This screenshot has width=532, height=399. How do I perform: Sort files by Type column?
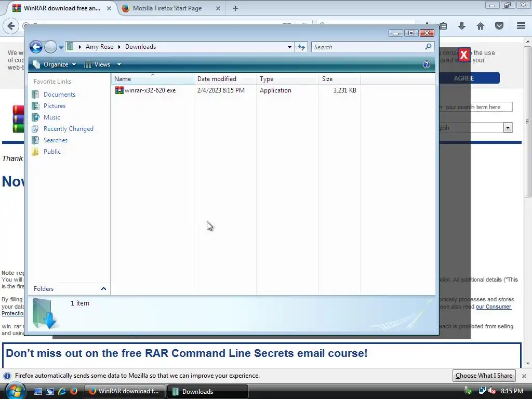click(x=287, y=79)
